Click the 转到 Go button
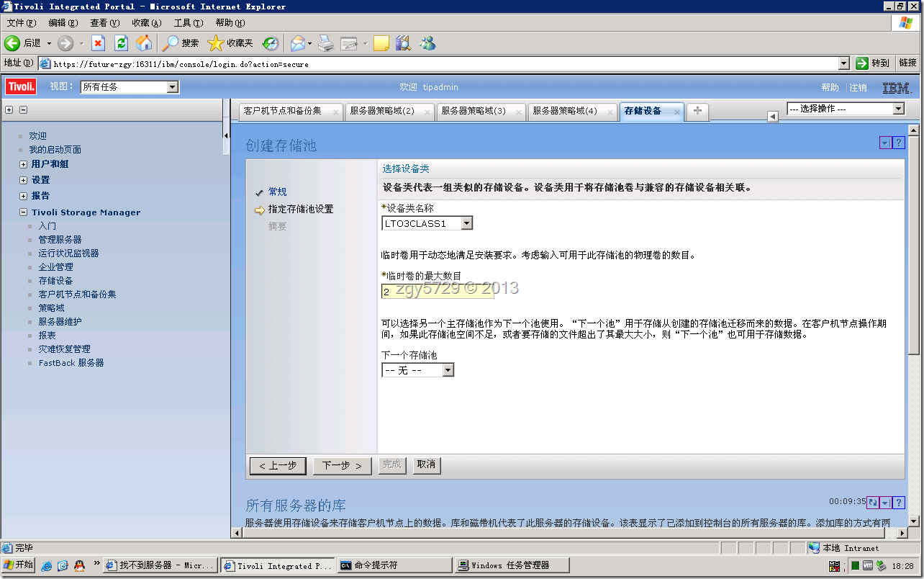This screenshot has height=579, width=924. 873,63
